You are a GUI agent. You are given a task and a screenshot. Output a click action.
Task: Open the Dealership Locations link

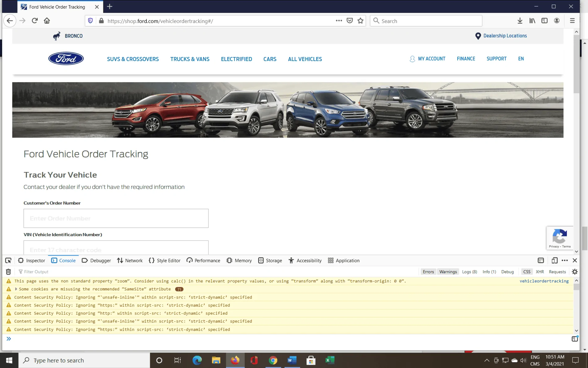click(x=505, y=36)
